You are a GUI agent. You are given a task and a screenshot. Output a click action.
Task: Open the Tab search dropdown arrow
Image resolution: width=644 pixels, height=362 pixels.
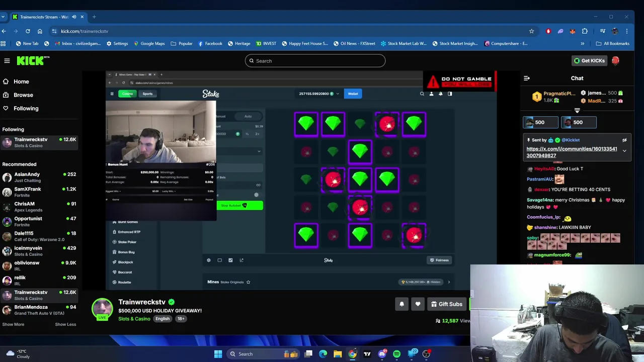[4, 17]
